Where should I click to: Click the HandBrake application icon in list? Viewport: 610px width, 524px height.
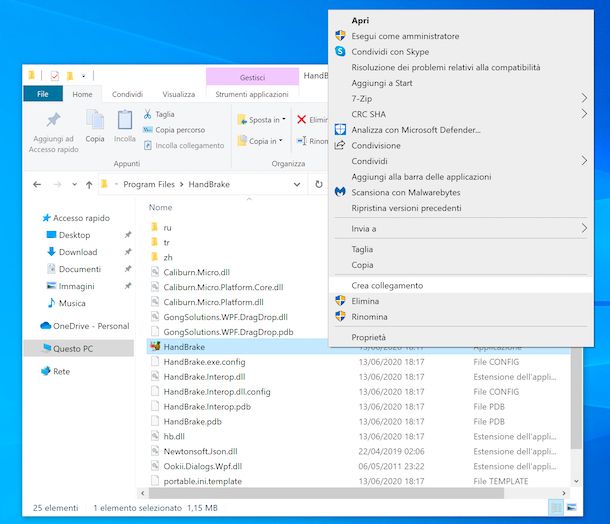[x=155, y=346]
